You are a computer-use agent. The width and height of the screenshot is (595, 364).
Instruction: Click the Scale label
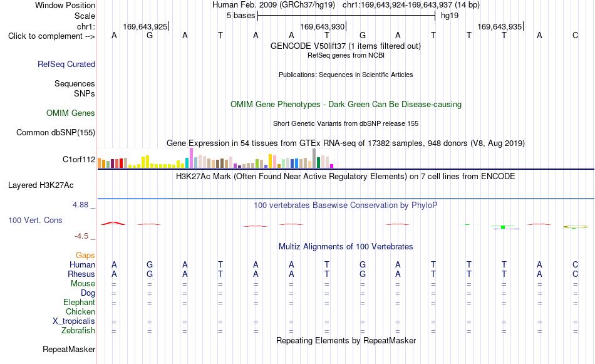pos(85,16)
